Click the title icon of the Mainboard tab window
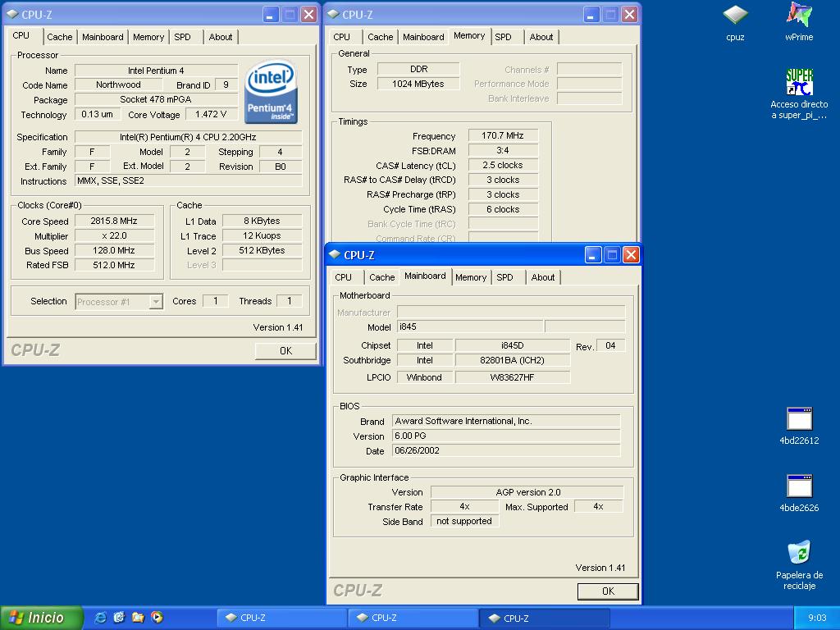 335,254
